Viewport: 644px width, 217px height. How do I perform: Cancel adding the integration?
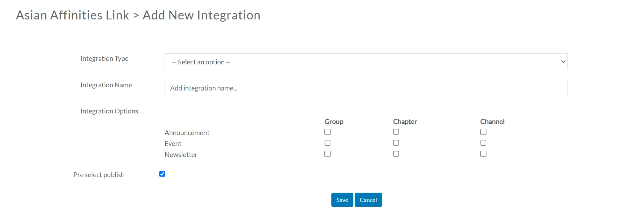pyautogui.click(x=368, y=200)
